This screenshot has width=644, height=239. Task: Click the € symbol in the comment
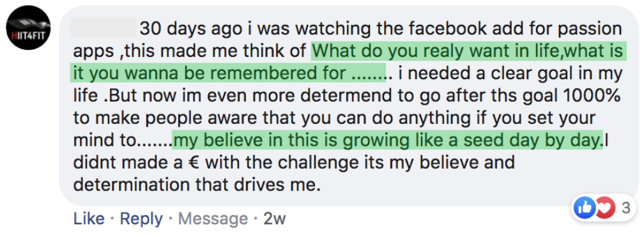click(192, 162)
